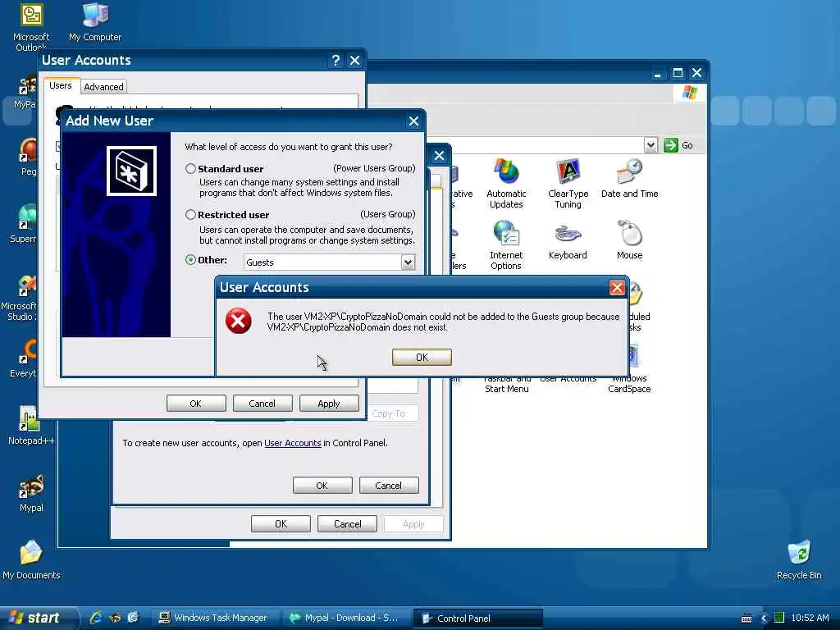840x630 pixels.
Task: Open Mouse settings in Control Panel
Action: (x=629, y=240)
